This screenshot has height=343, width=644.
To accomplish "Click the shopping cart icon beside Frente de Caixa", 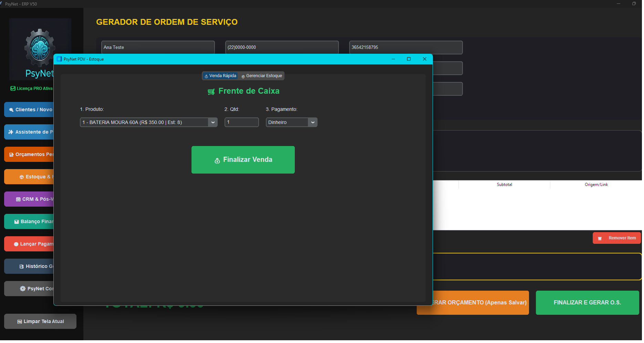I will 211,91.
